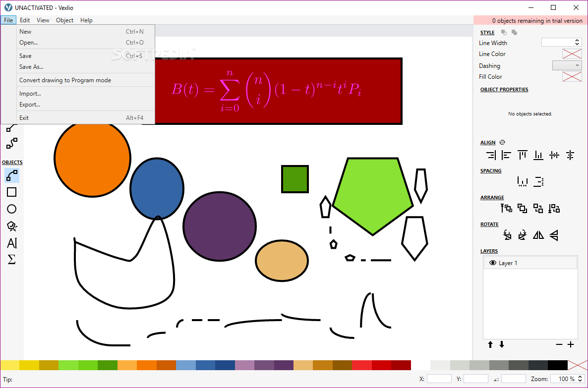Screen dimensions: 588x388
Task: Choose Exit from the File menu
Action: tap(85, 118)
